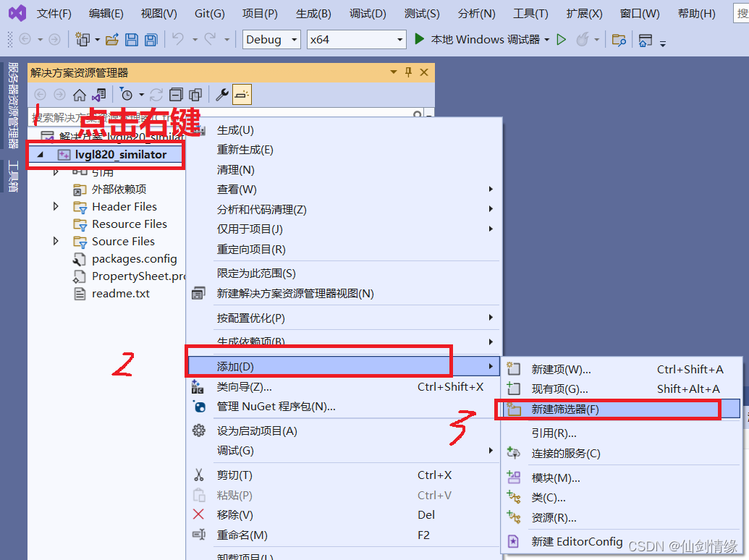Collapse the lvgl820_similator project node

[x=41, y=155]
